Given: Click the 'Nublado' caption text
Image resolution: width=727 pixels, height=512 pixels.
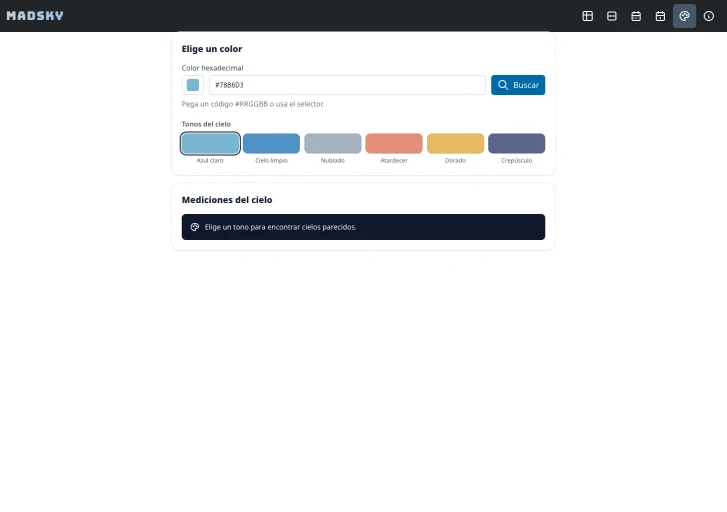Looking at the screenshot, I should pos(332,160).
